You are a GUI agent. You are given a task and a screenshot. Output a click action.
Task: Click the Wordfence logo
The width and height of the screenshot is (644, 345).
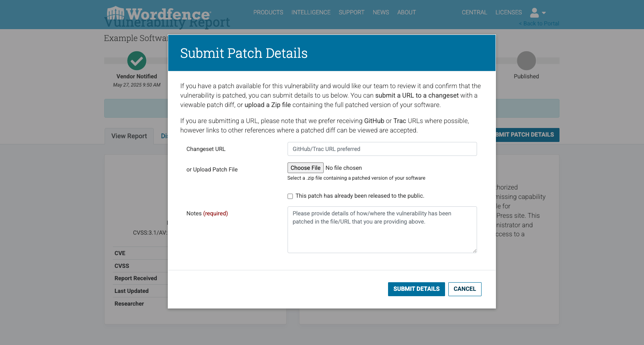pos(159,14)
